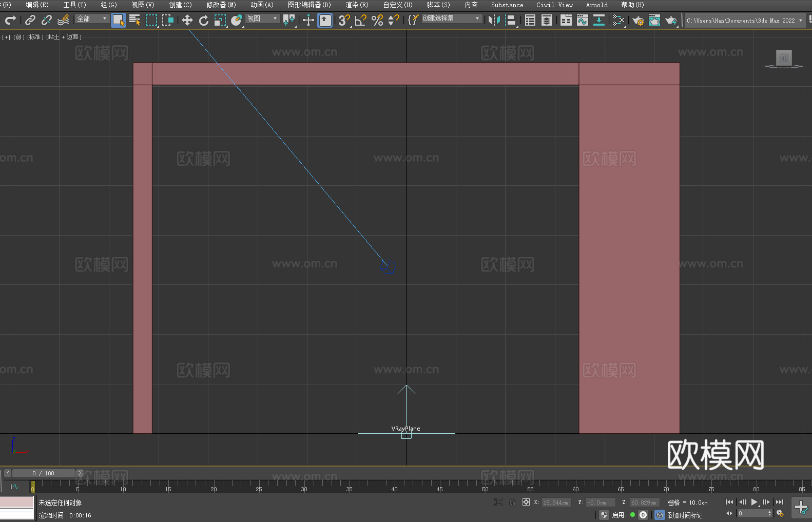Click the [粘土 + 边面] label
Screen dimensions: 812x522
(x=64, y=37)
